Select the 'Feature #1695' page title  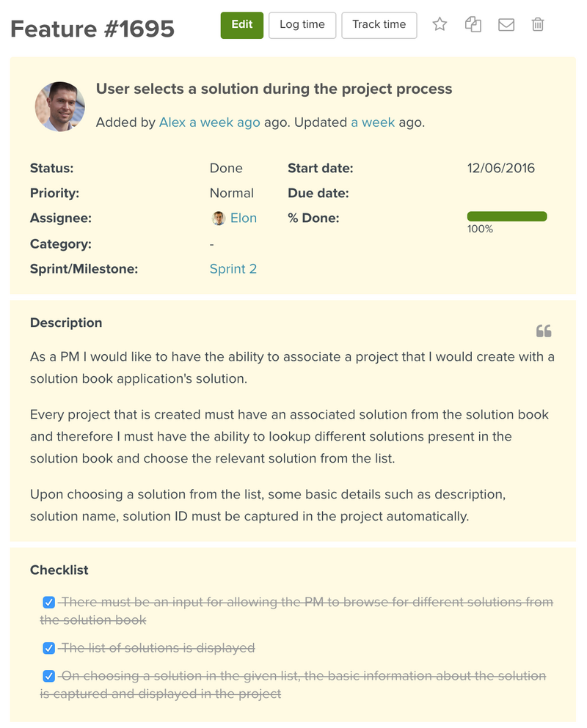click(92, 29)
